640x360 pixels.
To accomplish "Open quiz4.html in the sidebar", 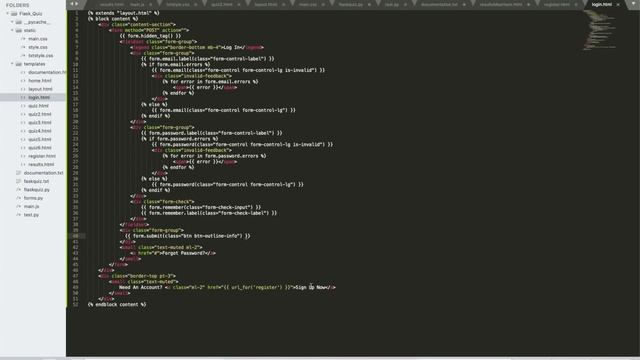I will pos(40,131).
